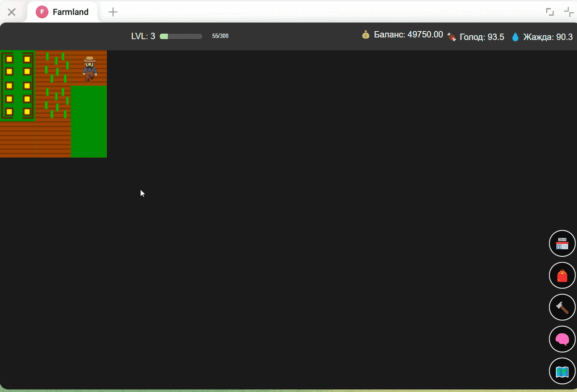The width and height of the screenshot is (577, 392).
Task: Click the restore window icon at top right
Action: (x=550, y=12)
